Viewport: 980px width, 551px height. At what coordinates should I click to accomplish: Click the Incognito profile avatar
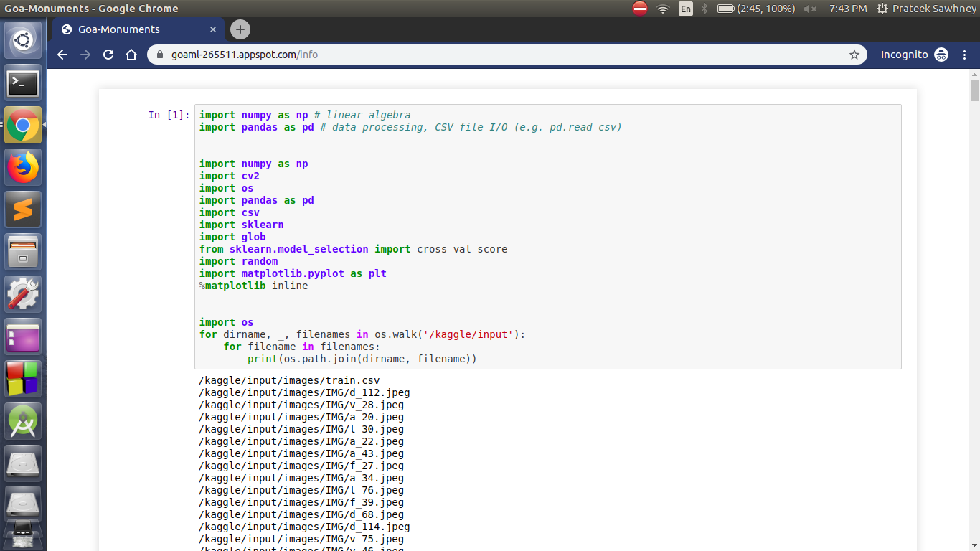click(941, 54)
